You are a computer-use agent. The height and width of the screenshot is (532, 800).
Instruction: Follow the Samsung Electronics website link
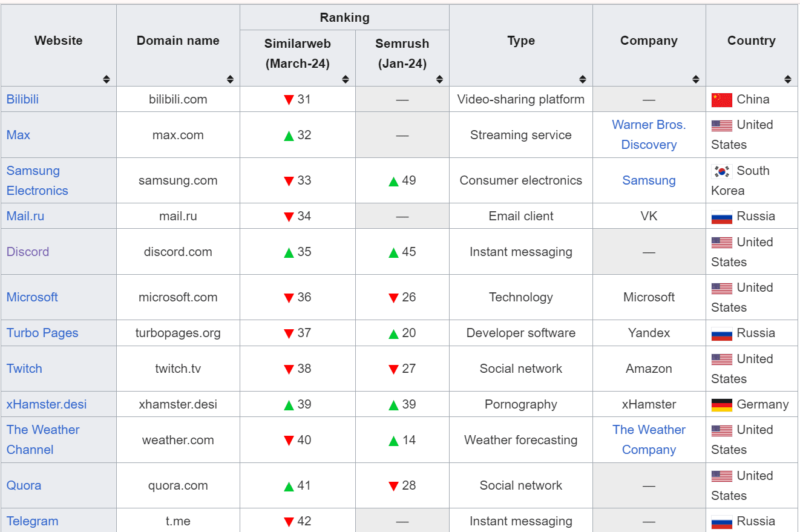click(x=37, y=180)
